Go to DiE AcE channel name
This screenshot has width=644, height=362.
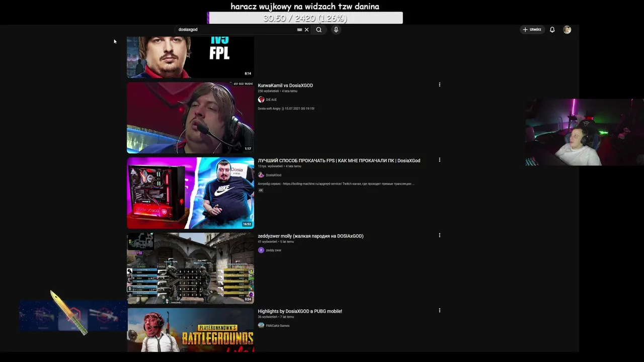271,100
